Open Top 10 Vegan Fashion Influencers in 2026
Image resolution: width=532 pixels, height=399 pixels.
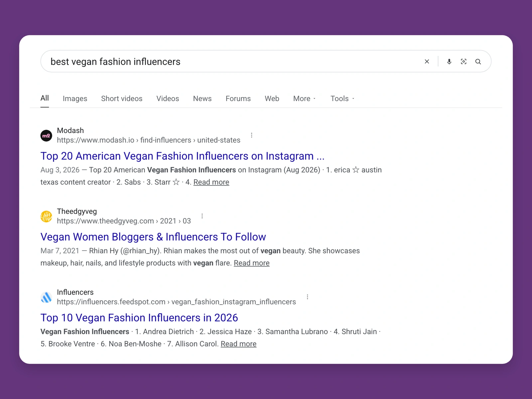tap(139, 318)
